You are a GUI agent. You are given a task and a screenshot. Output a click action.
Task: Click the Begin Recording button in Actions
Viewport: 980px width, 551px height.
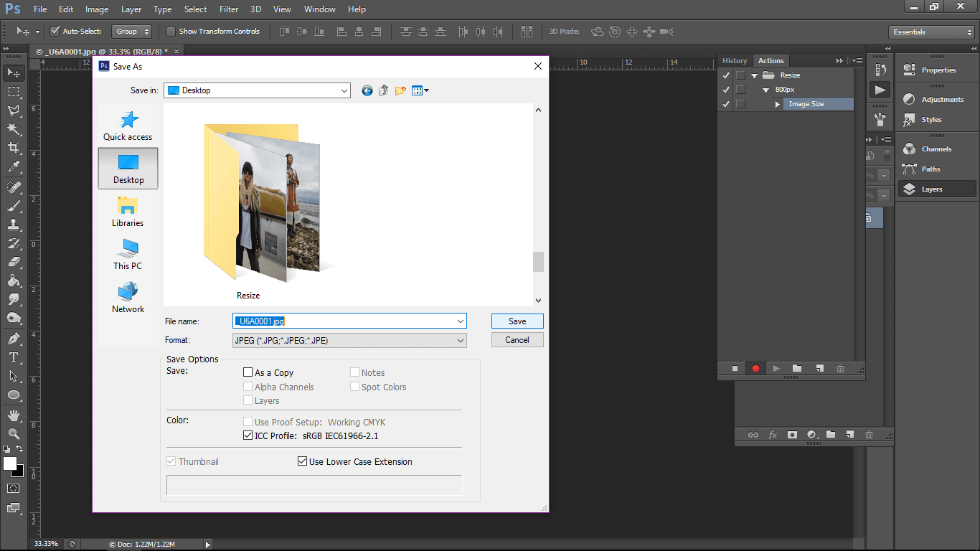point(755,368)
